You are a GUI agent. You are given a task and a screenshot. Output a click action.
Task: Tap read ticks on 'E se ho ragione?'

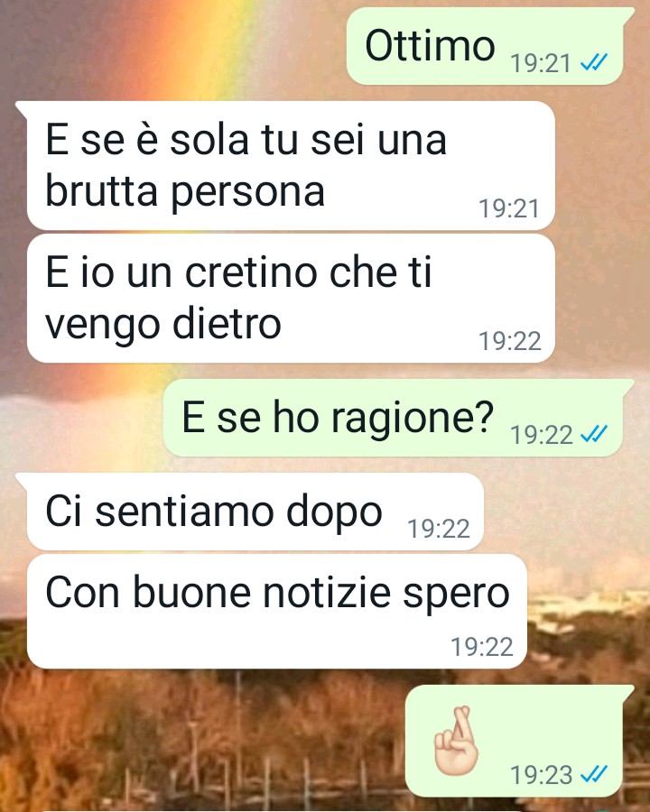[593, 434]
